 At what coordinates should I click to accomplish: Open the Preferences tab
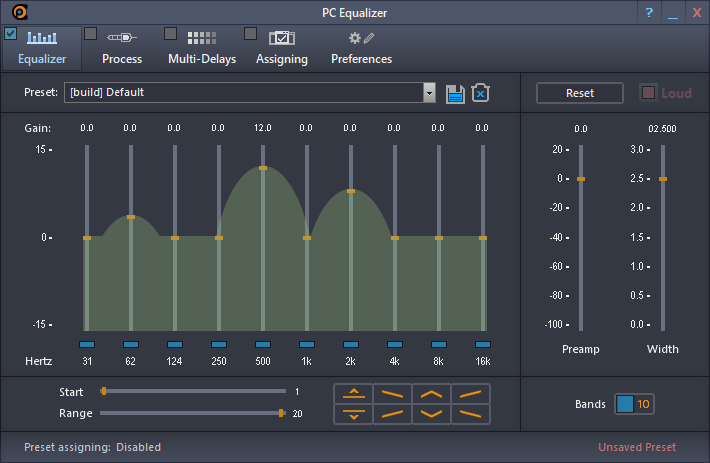click(361, 48)
